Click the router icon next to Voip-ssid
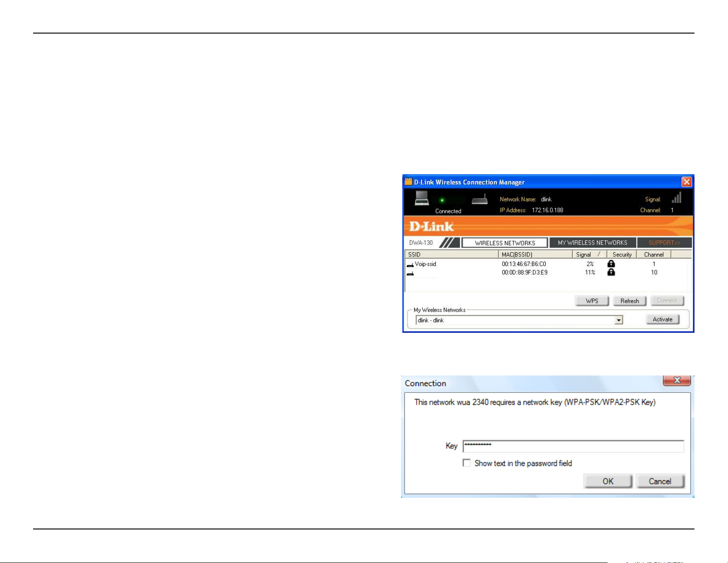The width and height of the screenshot is (728, 563). pos(410,265)
